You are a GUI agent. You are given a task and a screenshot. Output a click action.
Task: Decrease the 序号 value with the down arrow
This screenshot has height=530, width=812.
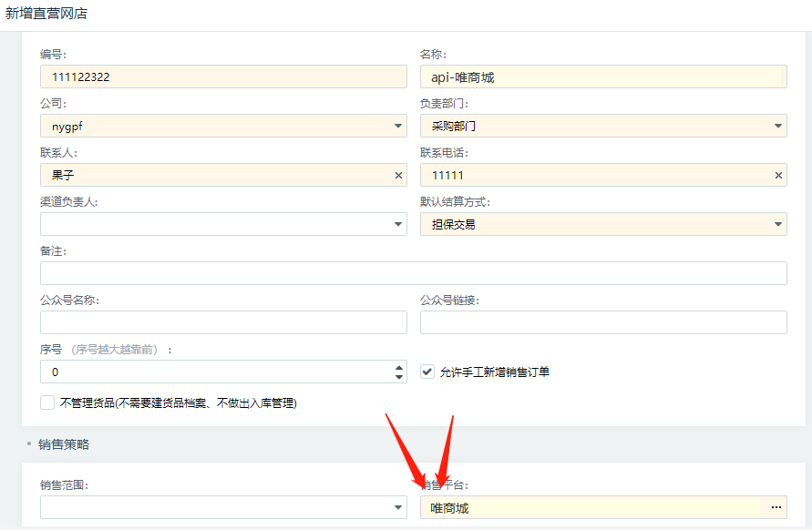click(x=399, y=377)
